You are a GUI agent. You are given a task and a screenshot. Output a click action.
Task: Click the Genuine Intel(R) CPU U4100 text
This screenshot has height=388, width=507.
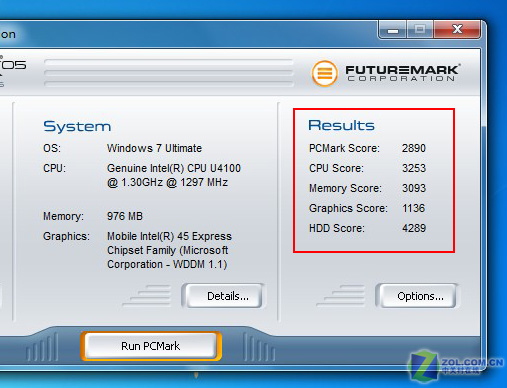[x=174, y=168]
